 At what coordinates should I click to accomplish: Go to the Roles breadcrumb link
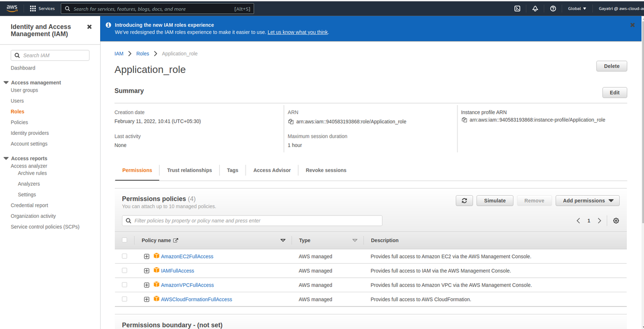pos(142,54)
